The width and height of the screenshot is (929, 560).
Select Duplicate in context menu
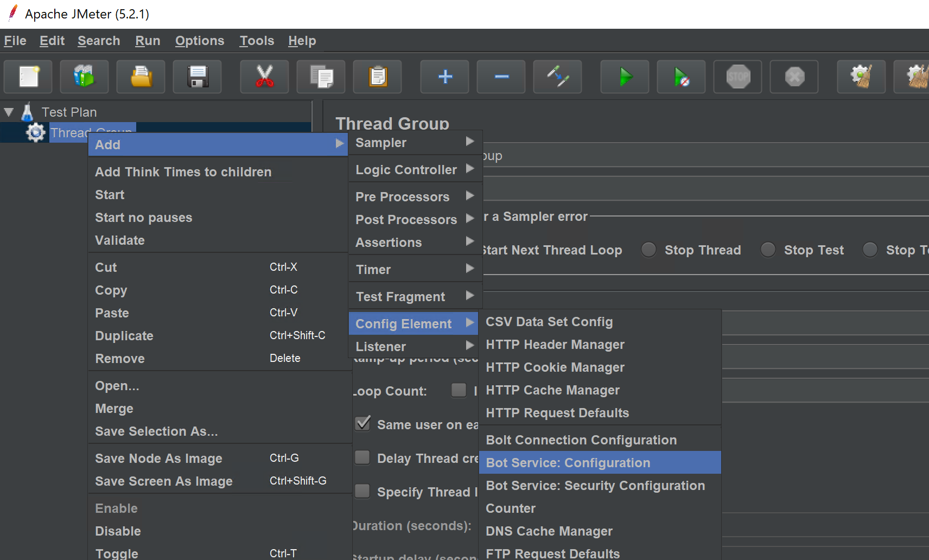[x=218, y=335]
